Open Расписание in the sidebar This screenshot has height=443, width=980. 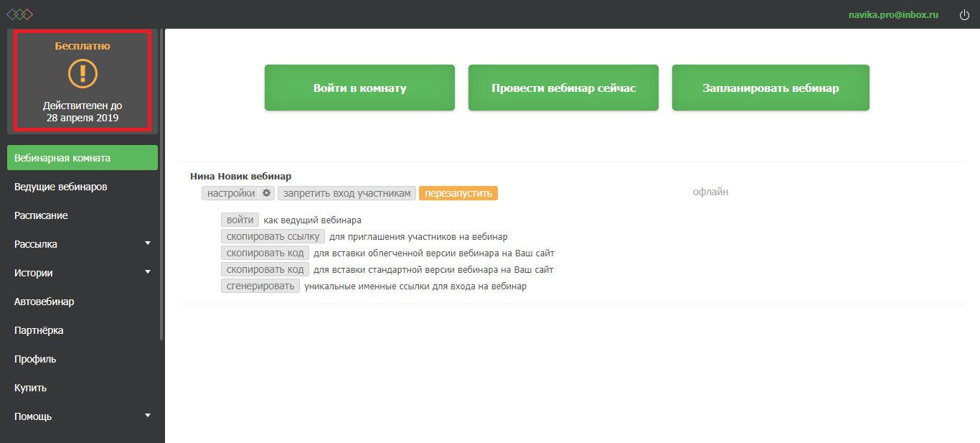click(x=41, y=215)
